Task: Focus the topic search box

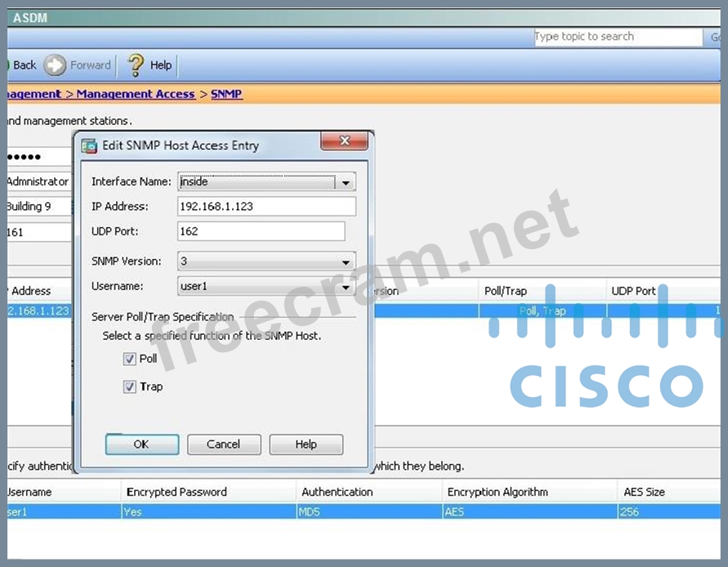Action: pos(617,37)
